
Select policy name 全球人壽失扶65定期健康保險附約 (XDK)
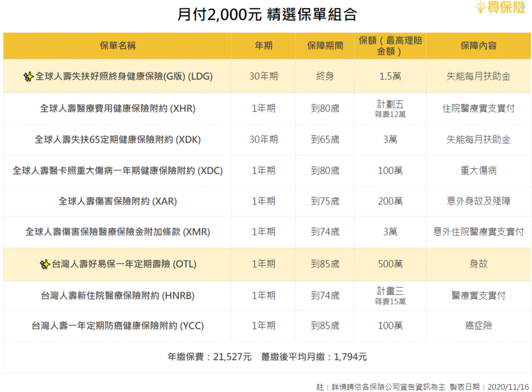[x=118, y=139]
